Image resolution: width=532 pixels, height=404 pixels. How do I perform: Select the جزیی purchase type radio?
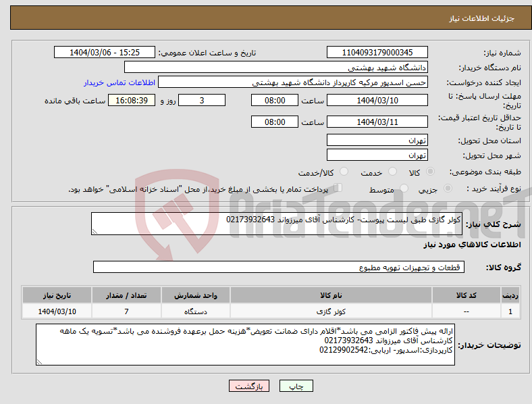448,188
